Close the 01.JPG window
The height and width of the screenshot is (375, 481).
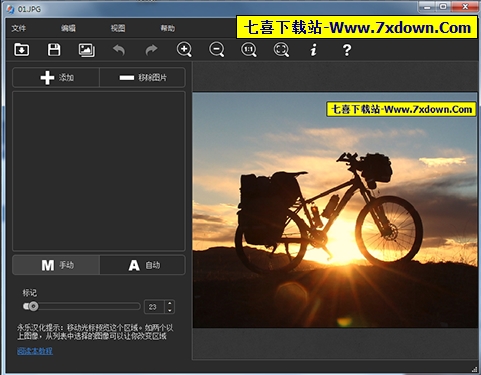pyautogui.click(x=465, y=6)
